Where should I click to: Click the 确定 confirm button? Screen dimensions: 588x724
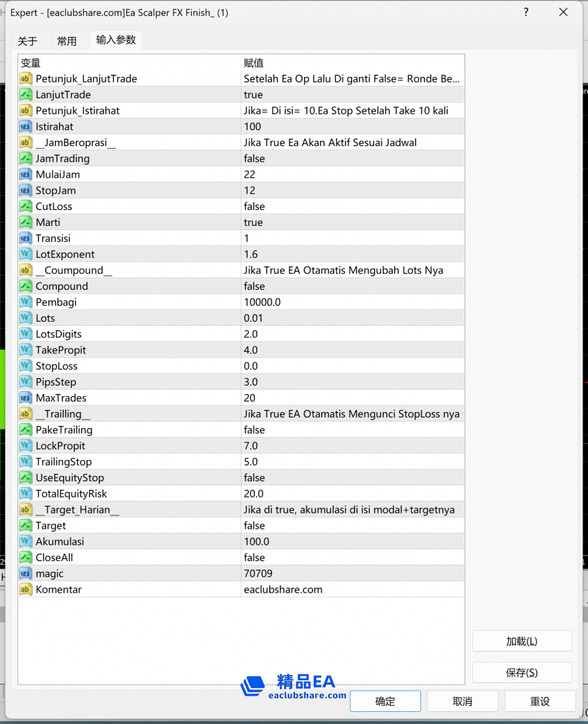coord(385,701)
